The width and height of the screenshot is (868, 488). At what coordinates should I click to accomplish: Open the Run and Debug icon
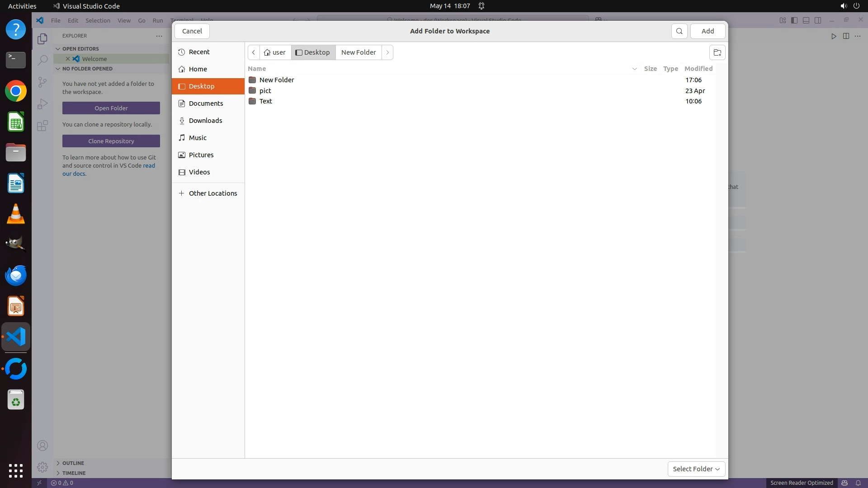coord(42,104)
